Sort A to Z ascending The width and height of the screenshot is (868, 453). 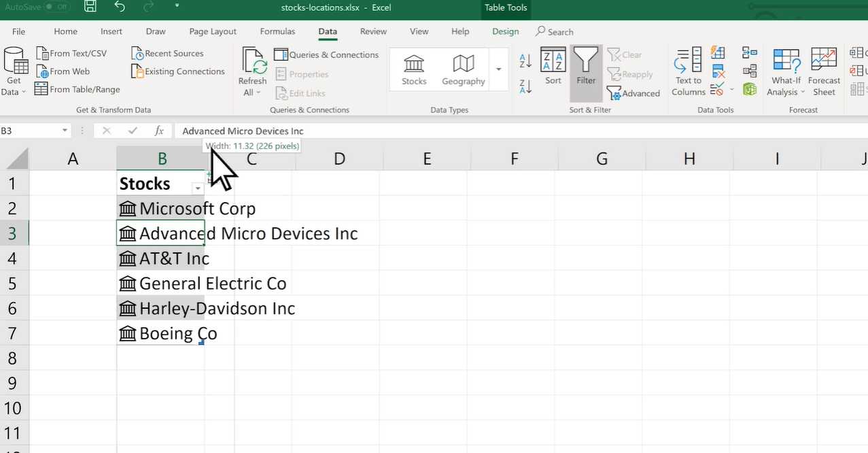[x=525, y=61]
